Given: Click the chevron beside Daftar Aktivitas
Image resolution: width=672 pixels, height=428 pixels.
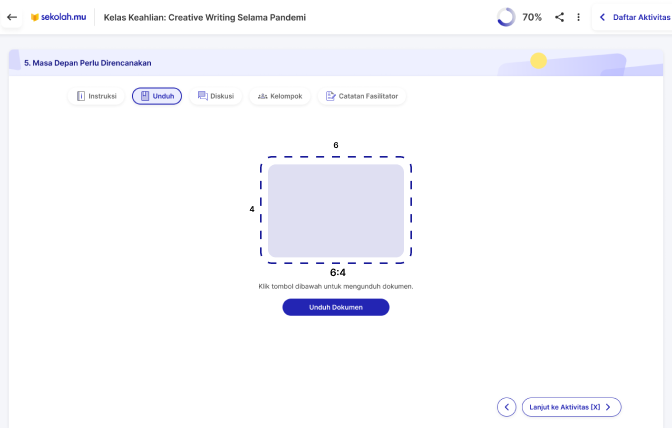Looking at the screenshot, I should click(x=602, y=17).
